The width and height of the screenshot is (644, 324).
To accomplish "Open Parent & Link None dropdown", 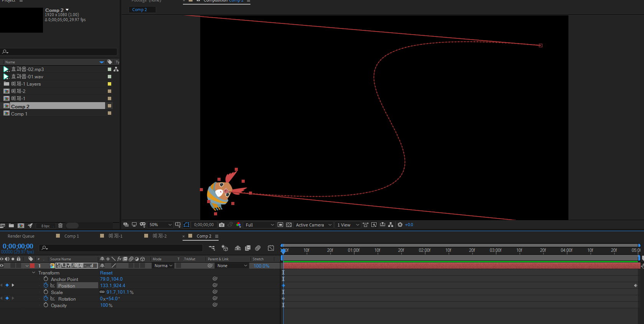I will click(x=232, y=266).
